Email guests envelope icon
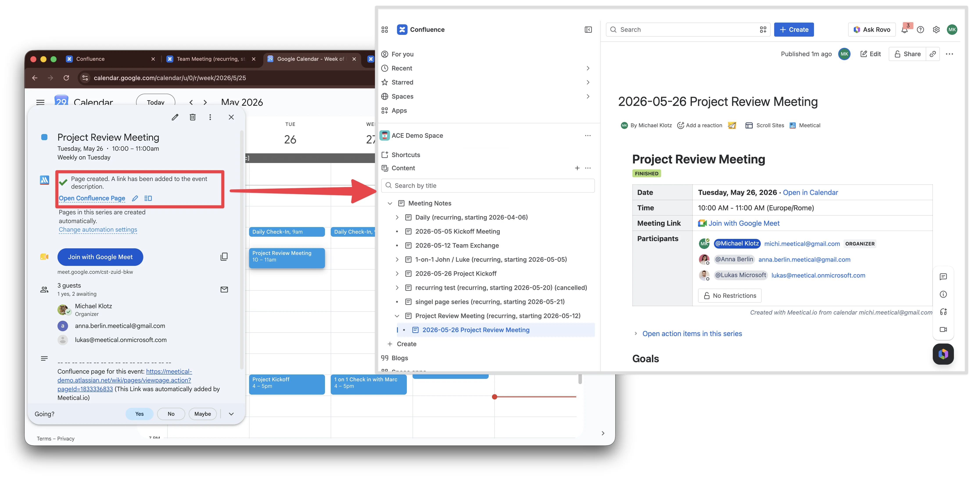980x478 pixels. 224,289
